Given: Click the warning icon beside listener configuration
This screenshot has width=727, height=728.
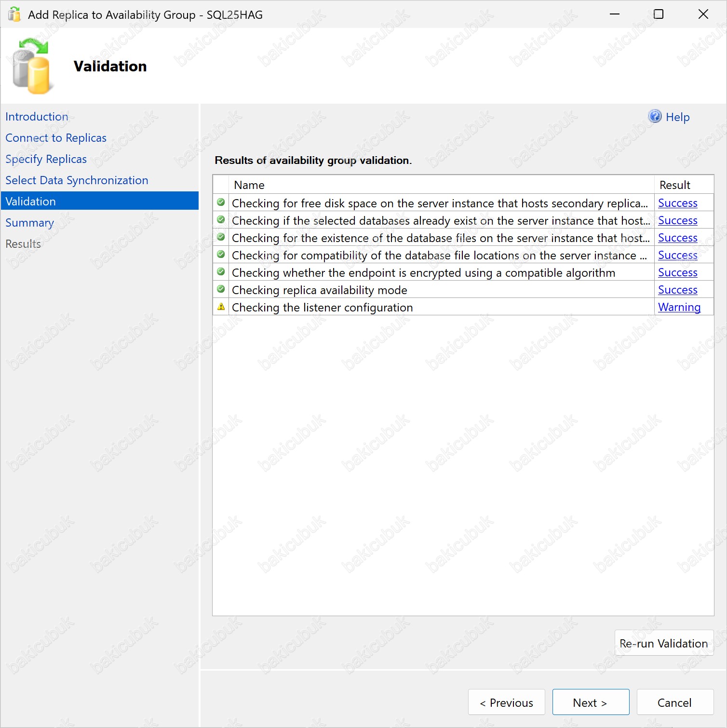Looking at the screenshot, I should (x=221, y=307).
